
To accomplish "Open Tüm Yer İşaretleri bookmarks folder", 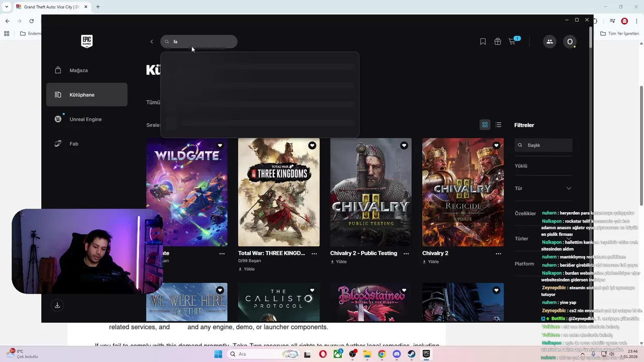I will coord(620,34).
